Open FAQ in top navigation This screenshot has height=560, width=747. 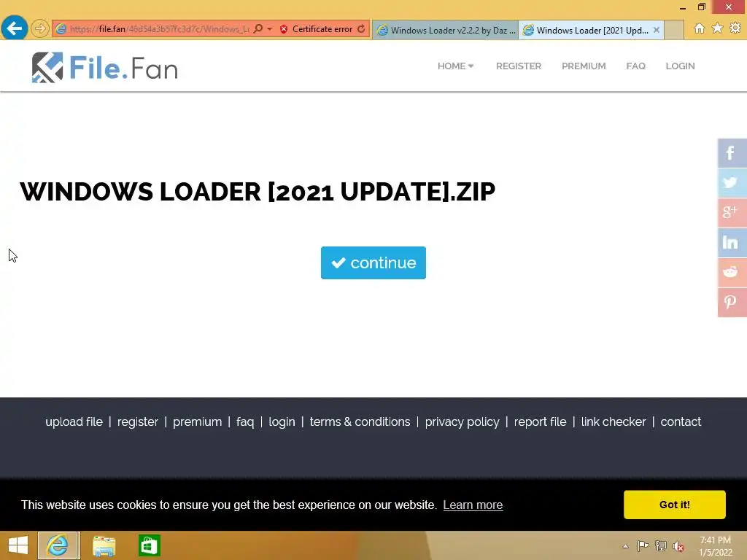635,66
